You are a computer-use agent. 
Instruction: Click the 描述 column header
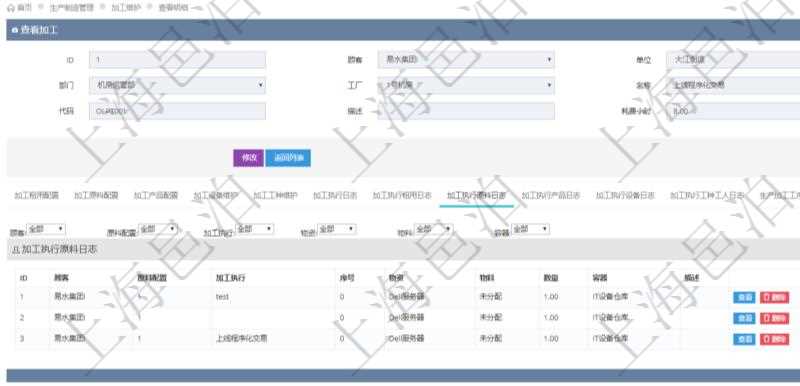coord(692,278)
